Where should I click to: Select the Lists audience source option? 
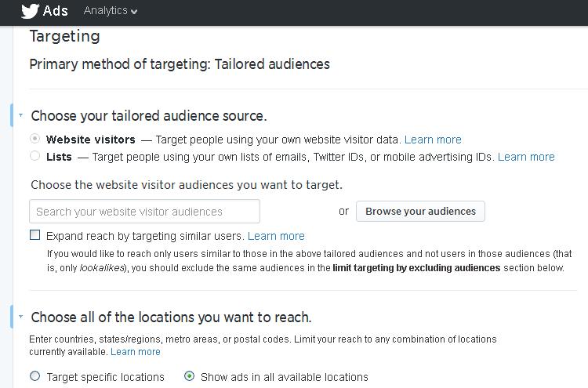coord(34,156)
